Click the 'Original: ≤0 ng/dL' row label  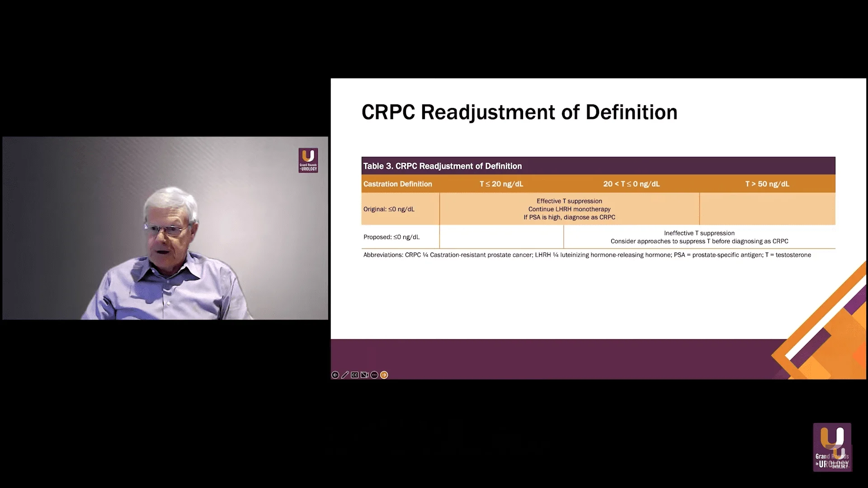(x=389, y=209)
